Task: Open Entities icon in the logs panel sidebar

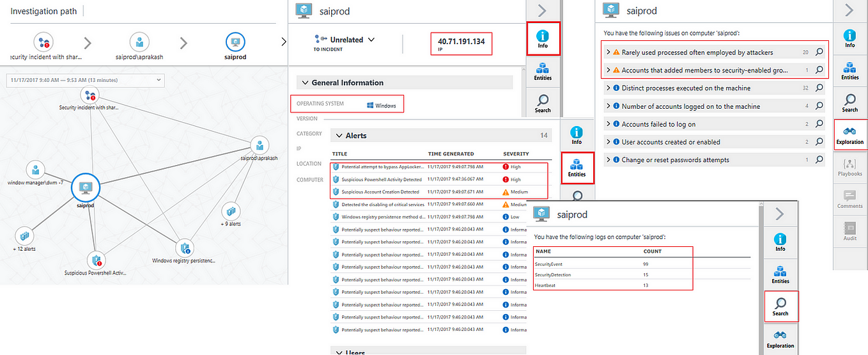Action: pos(780,274)
